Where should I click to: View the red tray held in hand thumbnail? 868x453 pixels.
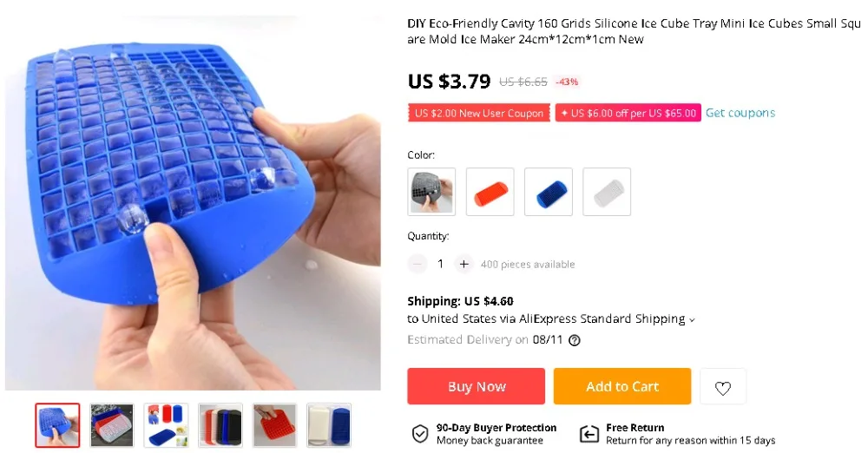[274, 425]
